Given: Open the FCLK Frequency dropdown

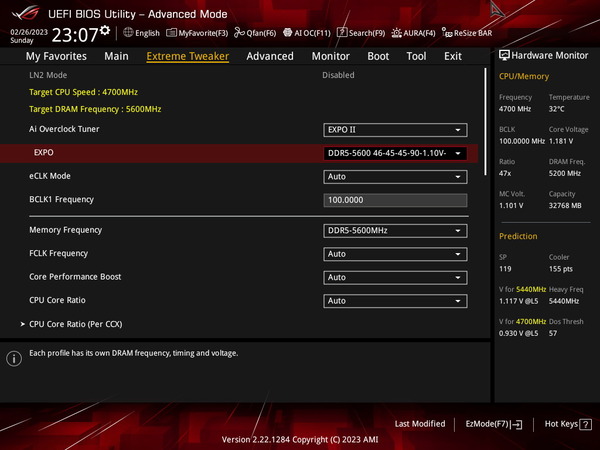Looking at the screenshot, I should click(395, 254).
